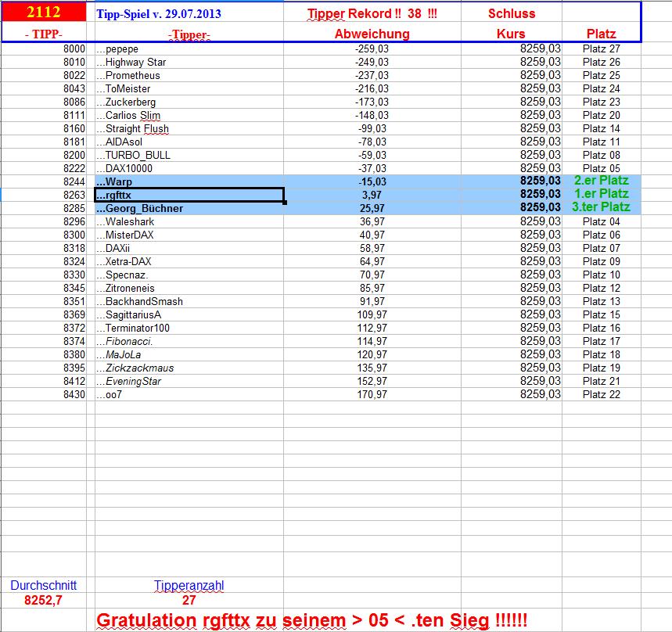672x632 pixels.
Task: Click the Durchschnitt label cell
Action: coord(45,584)
